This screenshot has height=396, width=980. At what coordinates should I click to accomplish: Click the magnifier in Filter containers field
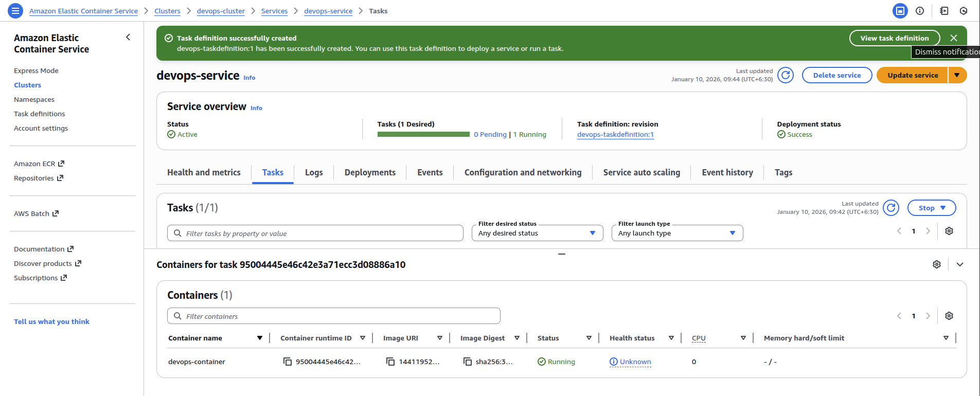point(177,316)
